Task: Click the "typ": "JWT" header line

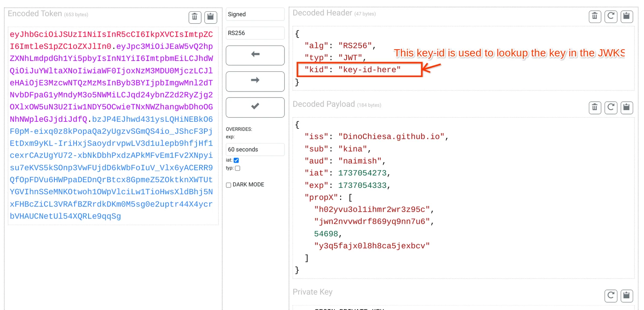Action: tap(335, 58)
